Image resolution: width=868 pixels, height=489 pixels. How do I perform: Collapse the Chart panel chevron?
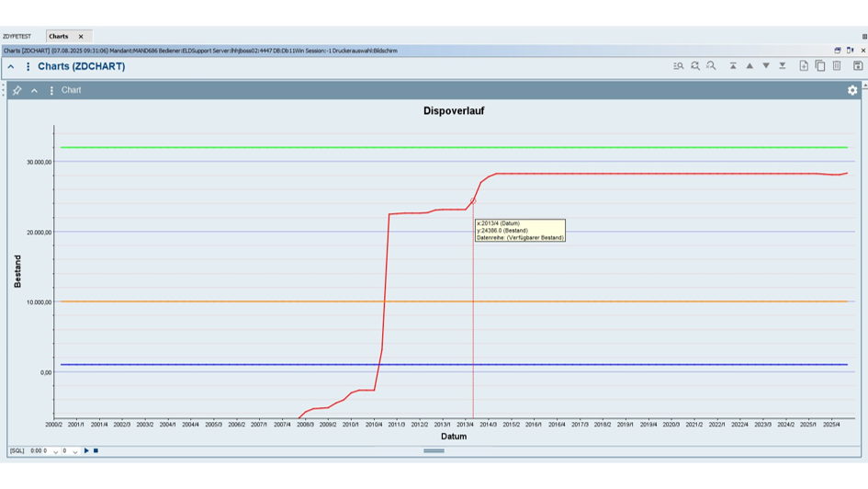tap(34, 90)
